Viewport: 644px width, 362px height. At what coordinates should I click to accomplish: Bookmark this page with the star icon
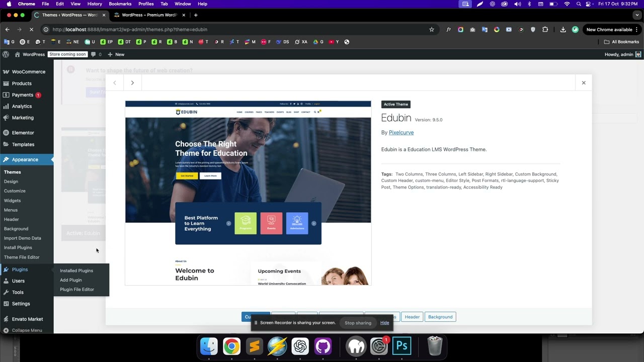point(432,30)
